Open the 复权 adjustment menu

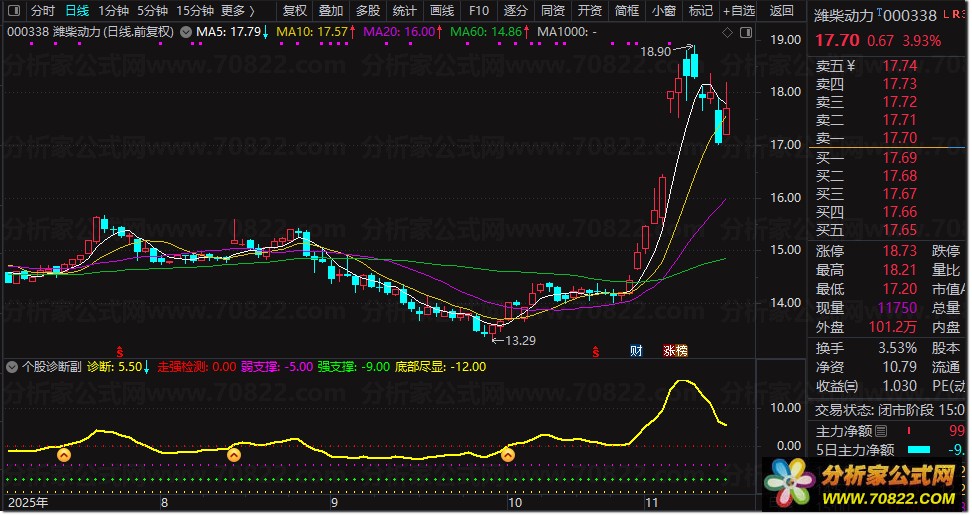click(x=295, y=11)
